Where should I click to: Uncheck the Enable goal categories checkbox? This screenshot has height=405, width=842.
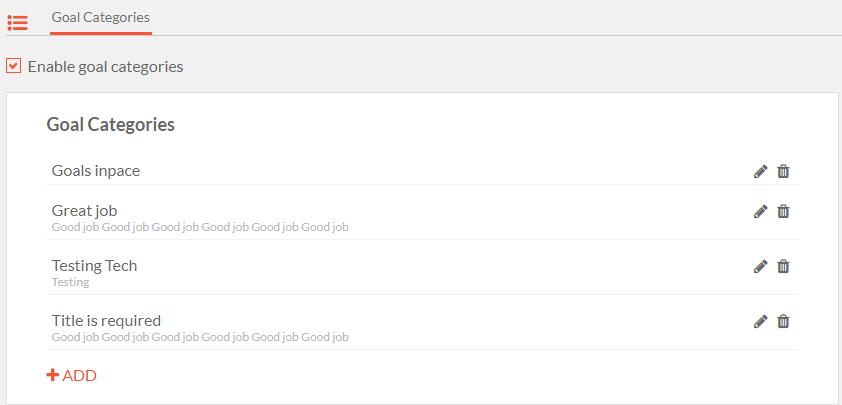click(13, 66)
